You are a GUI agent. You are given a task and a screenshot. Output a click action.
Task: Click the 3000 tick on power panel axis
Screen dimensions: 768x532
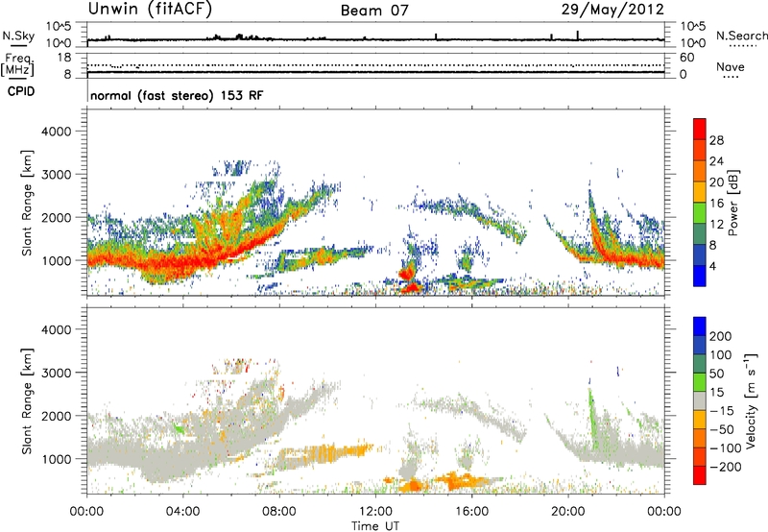pyautogui.click(x=56, y=175)
